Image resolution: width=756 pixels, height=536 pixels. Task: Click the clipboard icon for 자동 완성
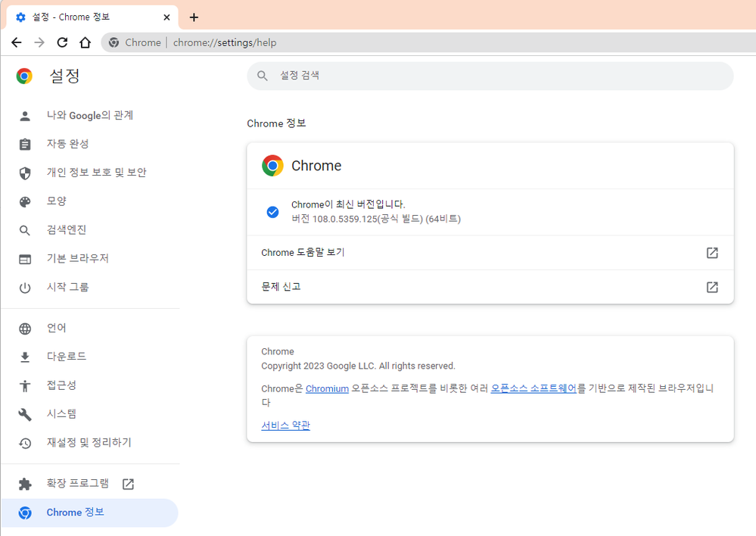pos(24,145)
